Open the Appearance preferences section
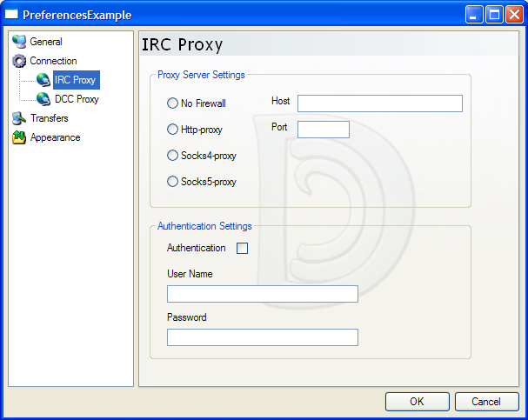This screenshot has width=528, height=420. (55, 137)
